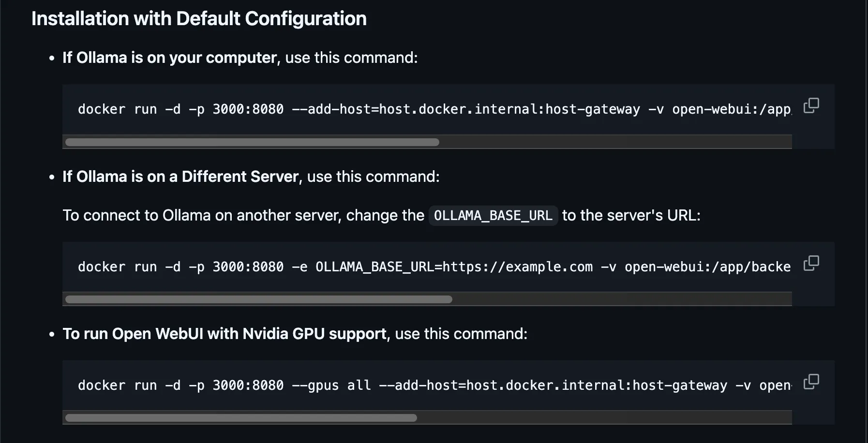The image size is (868, 443).
Task: Click 'To run Open WebUI with Nvidia GPU support'
Action: pyautogui.click(x=224, y=334)
